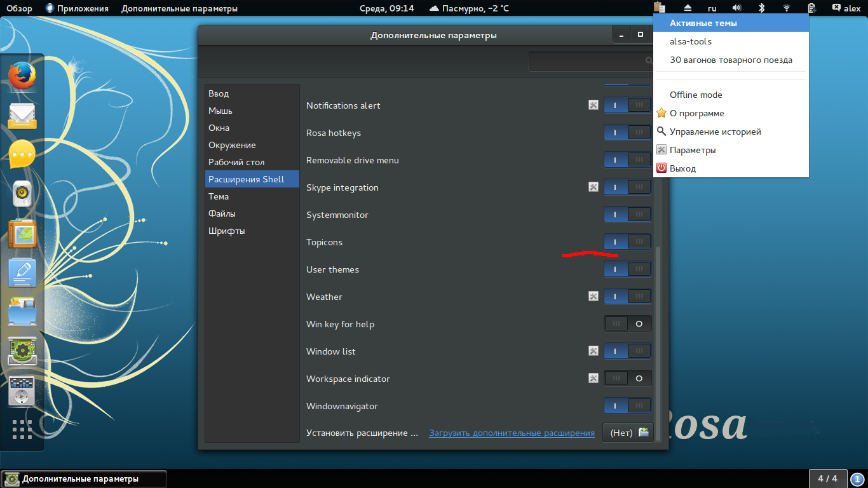Open settings icon for Notifications alert extension
Screen dimensions: 868x488
point(593,105)
